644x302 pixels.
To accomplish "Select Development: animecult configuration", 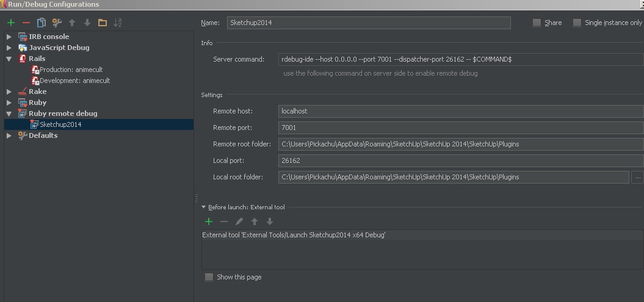I will point(74,81).
